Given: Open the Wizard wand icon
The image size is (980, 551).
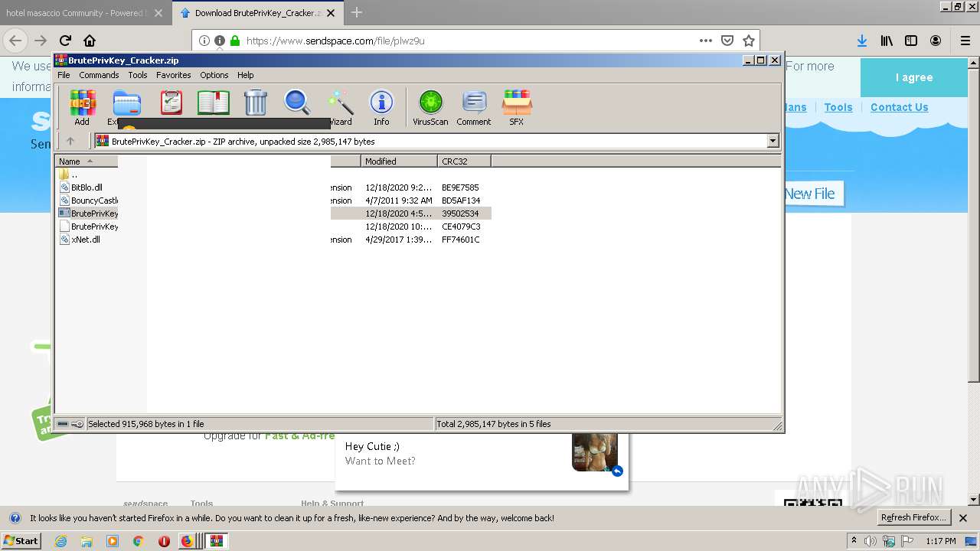Looking at the screenshot, I should click(x=340, y=108).
